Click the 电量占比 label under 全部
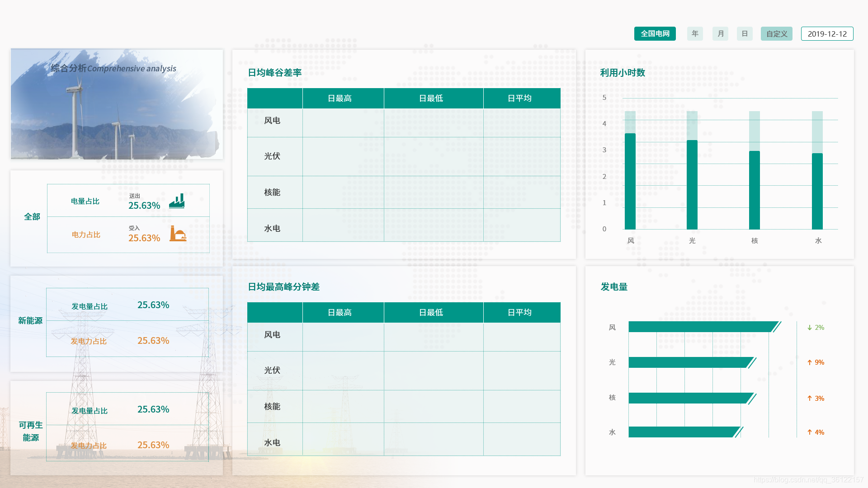This screenshot has width=868, height=488. [85, 201]
